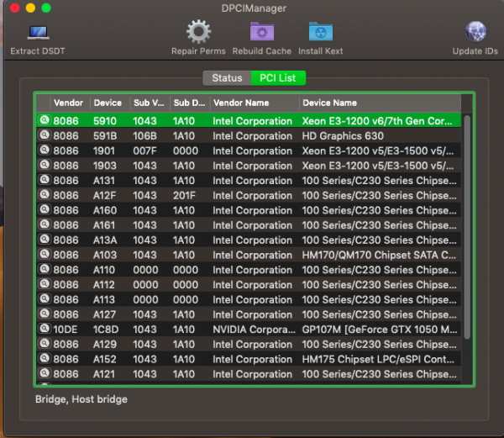
Task: Click the Install Kext icon
Action: tap(320, 33)
